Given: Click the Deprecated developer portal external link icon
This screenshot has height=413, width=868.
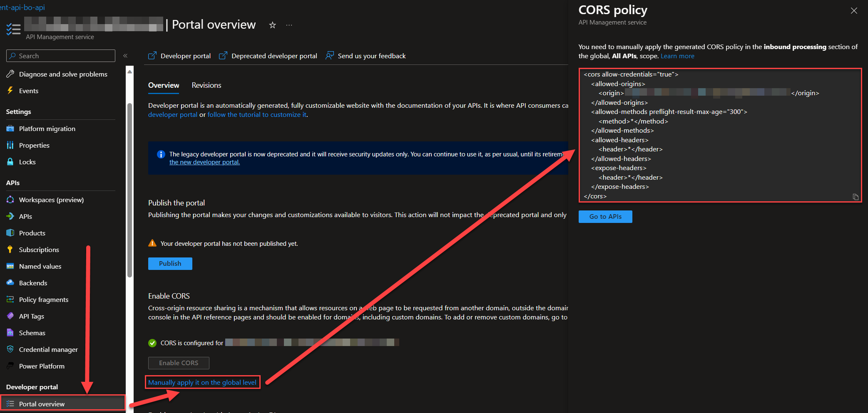Looking at the screenshot, I should [x=223, y=56].
